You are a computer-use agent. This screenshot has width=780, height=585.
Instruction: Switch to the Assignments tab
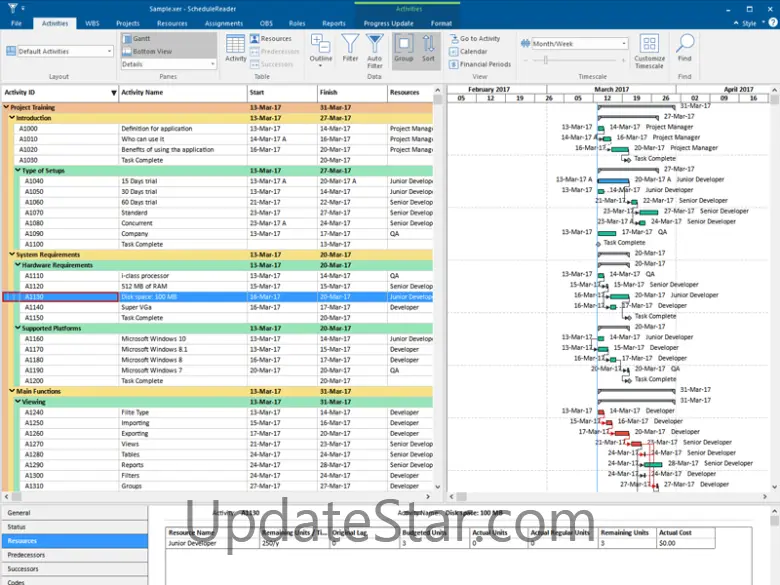(224, 23)
